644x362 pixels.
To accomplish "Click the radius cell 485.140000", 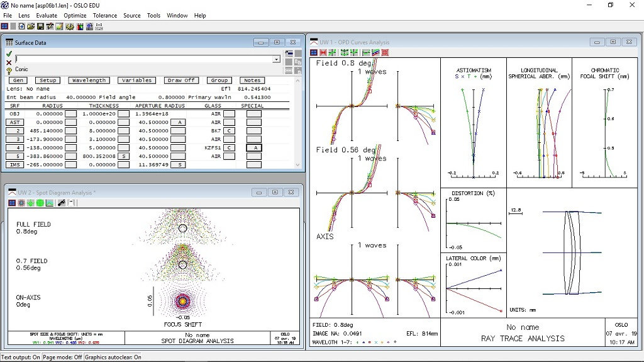I will [x=47, y=131].
